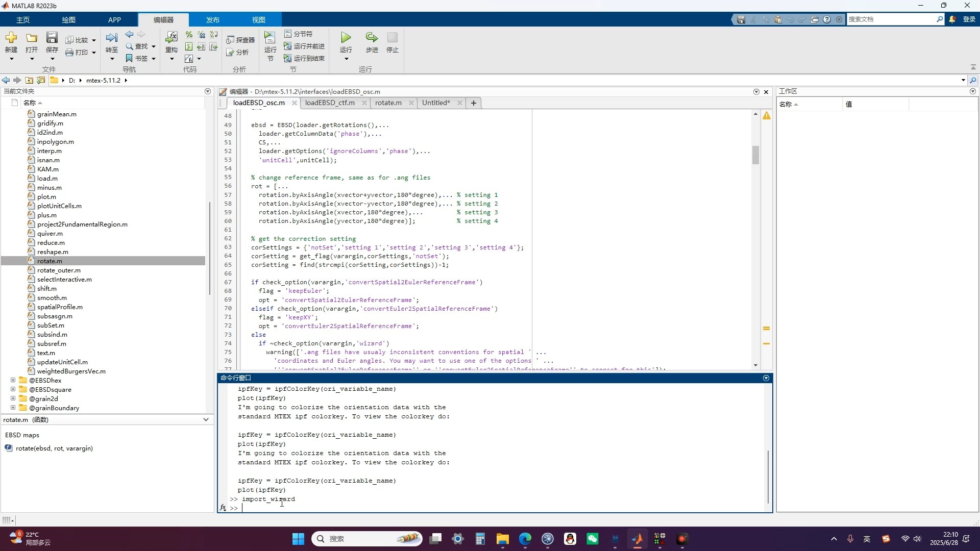The width and height of the screenshot is (980, 551).
Task: Switch to the 发布 ribbon tab
Action: tap(213, 20)
